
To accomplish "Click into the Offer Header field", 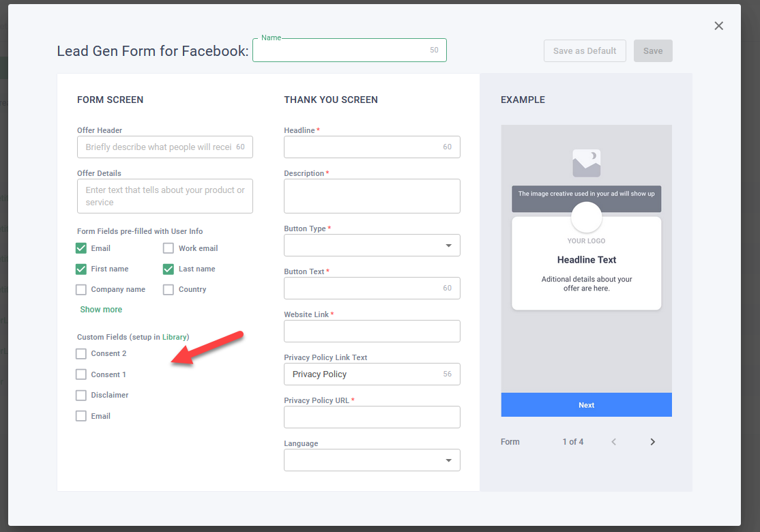I will [165, 147].
